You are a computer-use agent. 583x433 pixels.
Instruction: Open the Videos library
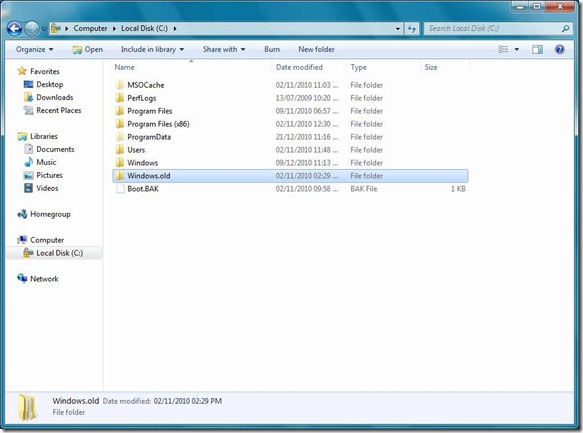[x=47, y=188]
